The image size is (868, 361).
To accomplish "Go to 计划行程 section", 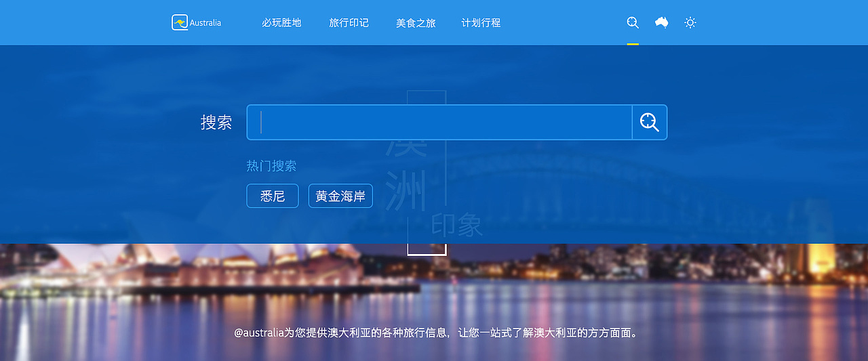I will coord(481,23).
